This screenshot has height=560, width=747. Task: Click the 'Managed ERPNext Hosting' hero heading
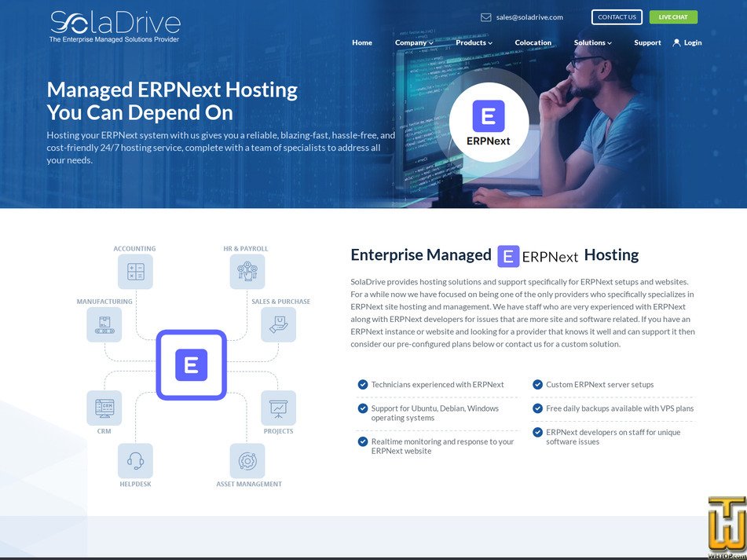click(172, 90)
